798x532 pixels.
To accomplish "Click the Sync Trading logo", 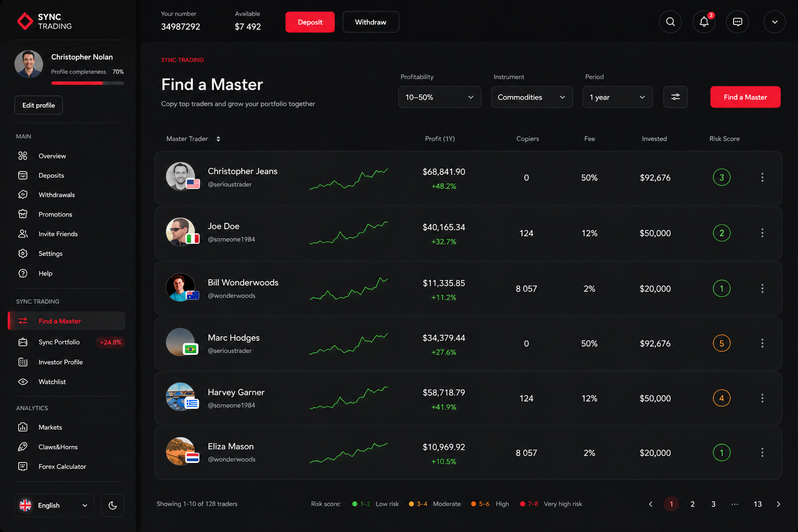I will coord(45,21).
